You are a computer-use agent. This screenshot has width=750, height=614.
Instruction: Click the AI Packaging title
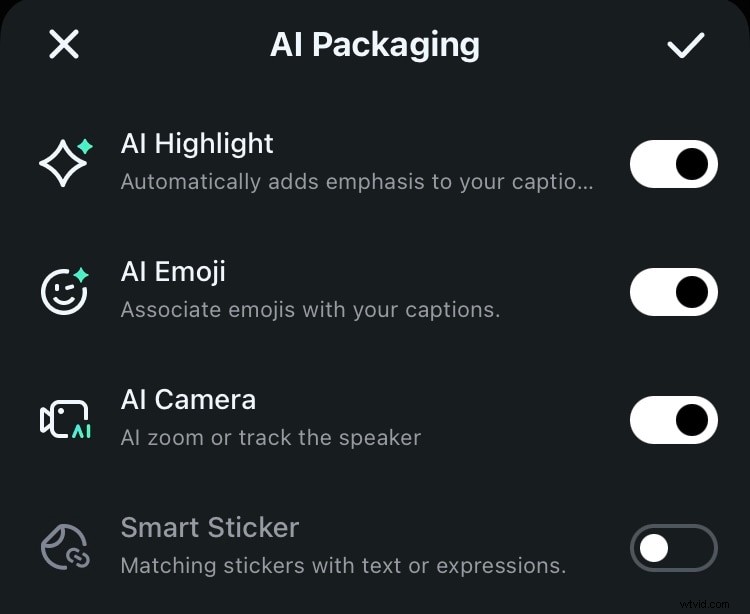point(375,45)
